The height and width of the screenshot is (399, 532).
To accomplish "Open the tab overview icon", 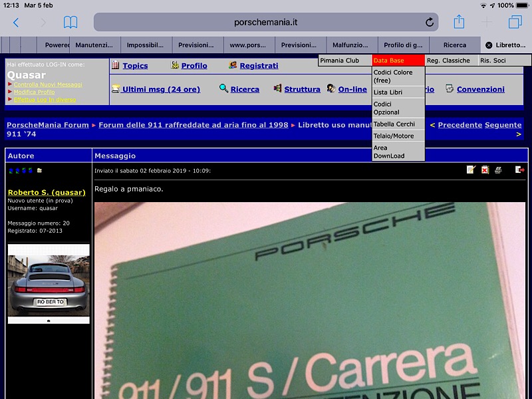I will [515, 23].
